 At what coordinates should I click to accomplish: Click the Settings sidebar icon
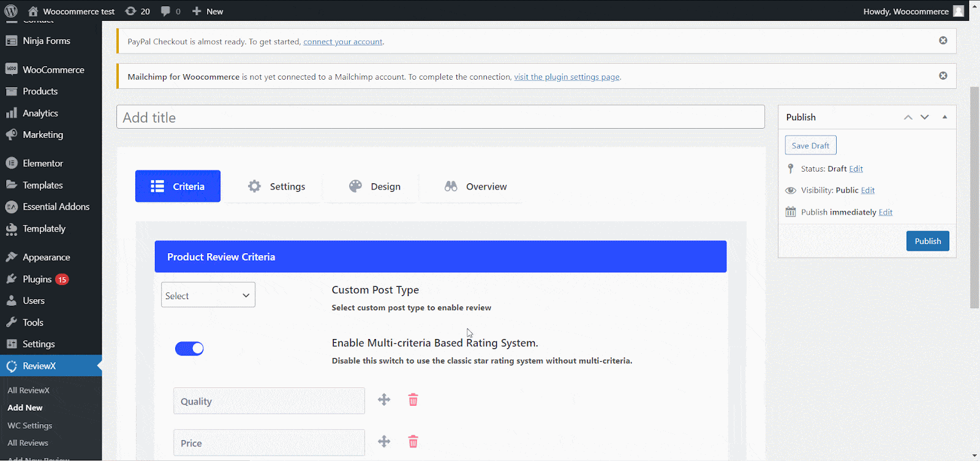[11, 344]
